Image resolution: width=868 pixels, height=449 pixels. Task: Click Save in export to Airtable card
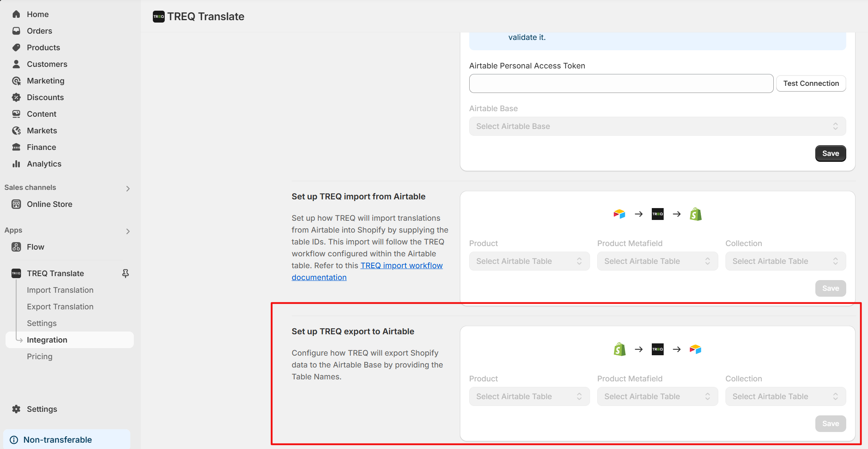[830, 424]
